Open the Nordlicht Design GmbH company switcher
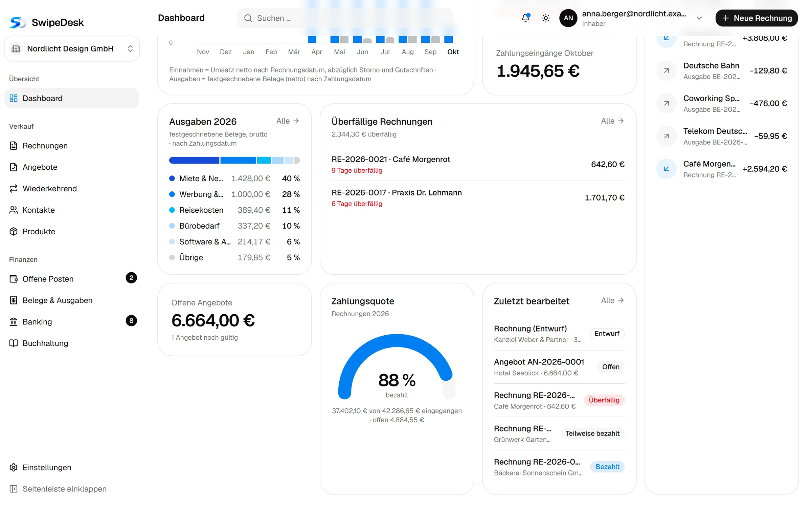The width and height of the screenshot is (812, 508). [x=72, y=48]
